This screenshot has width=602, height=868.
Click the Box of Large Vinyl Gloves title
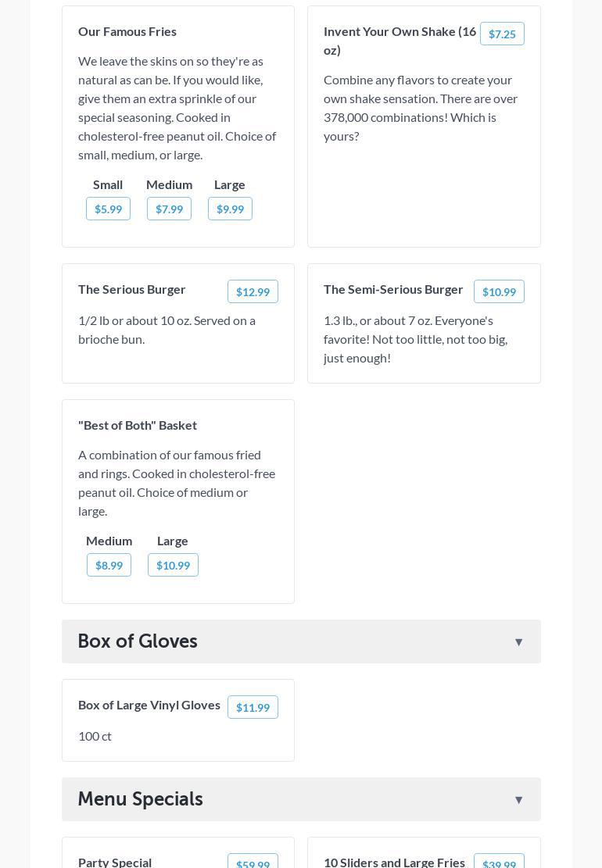[149, 705]
